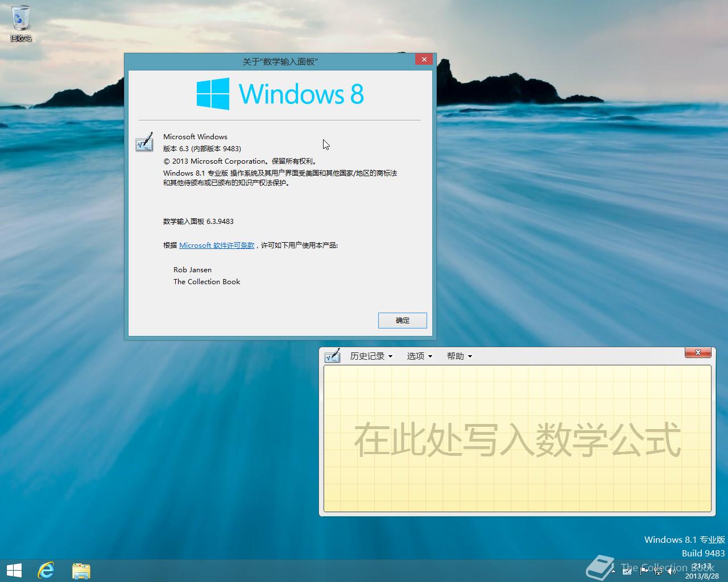Show hidden tray icons arrow
The image size is (728, 582).
(613, 571)
